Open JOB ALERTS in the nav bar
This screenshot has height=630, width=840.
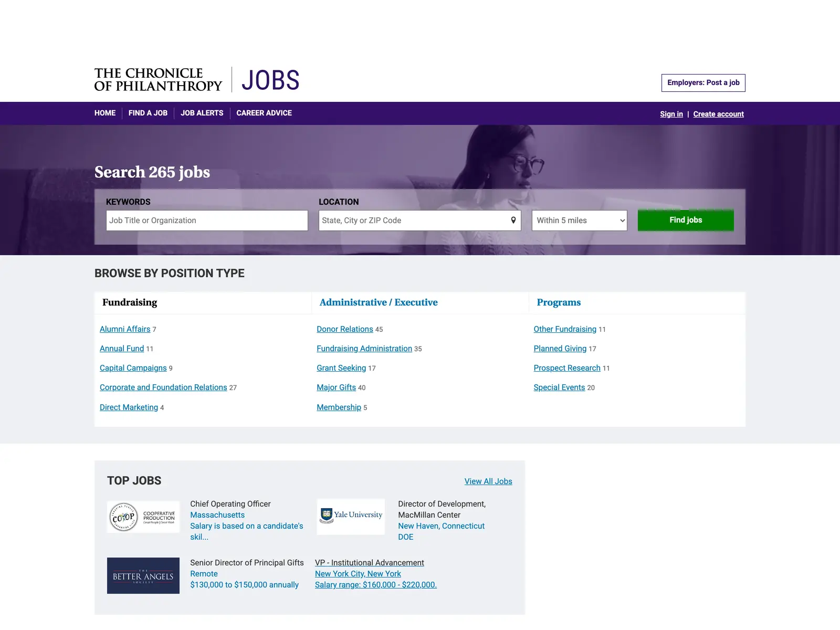coord(202,113)
